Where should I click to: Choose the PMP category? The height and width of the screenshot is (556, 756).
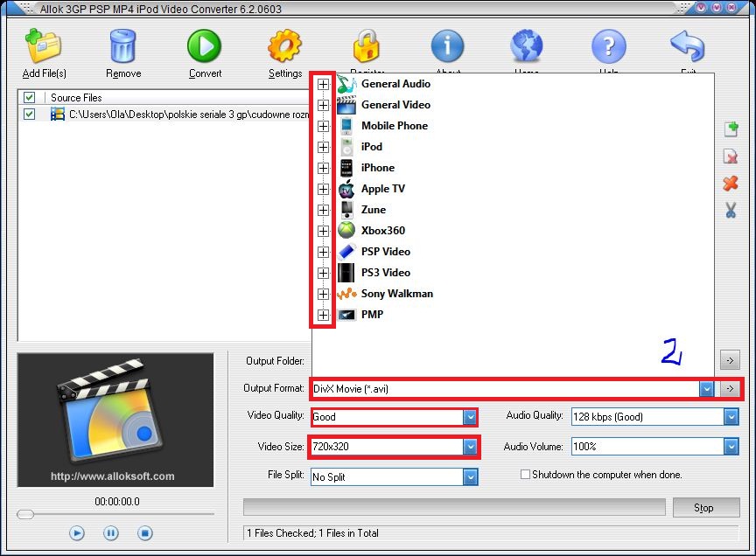pyautogui.click(x=372, y=315)
